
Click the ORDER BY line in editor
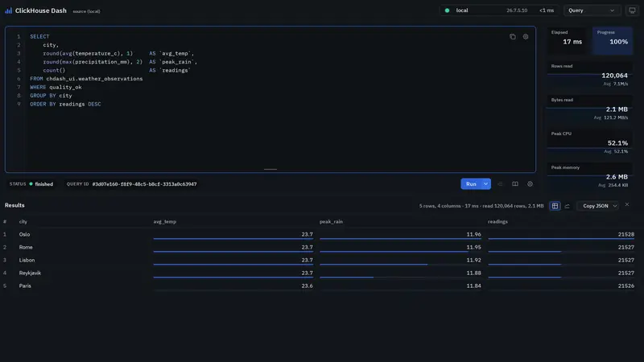(65, 105)
